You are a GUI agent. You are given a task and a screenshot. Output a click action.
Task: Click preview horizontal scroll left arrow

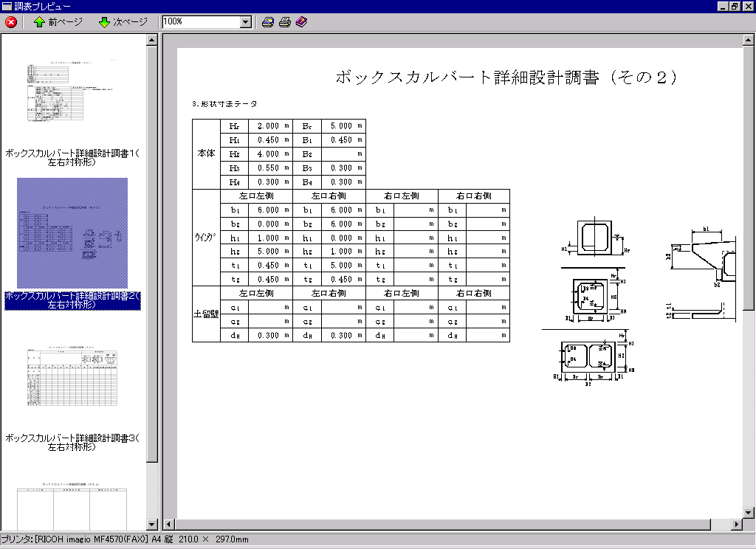click(169, 525)
